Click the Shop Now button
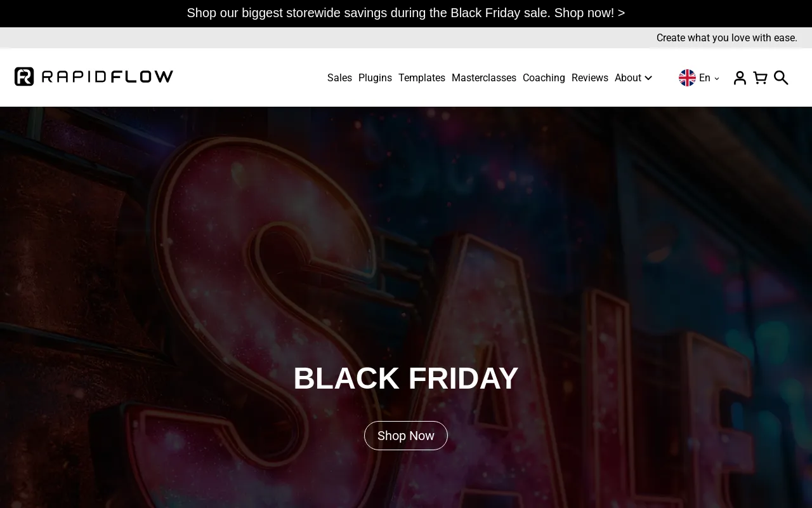The width and height of the screenshot is (812, 508). point(406,436)
